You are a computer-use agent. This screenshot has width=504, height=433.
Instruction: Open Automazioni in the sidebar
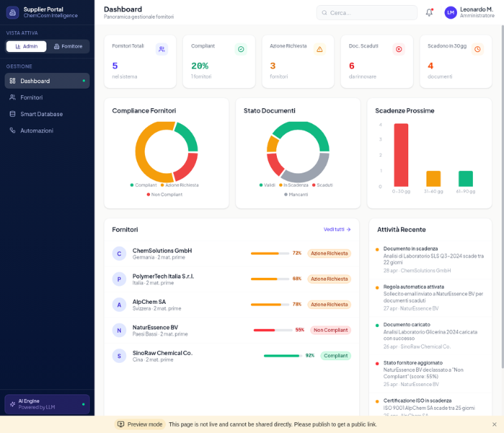(47, 131)
